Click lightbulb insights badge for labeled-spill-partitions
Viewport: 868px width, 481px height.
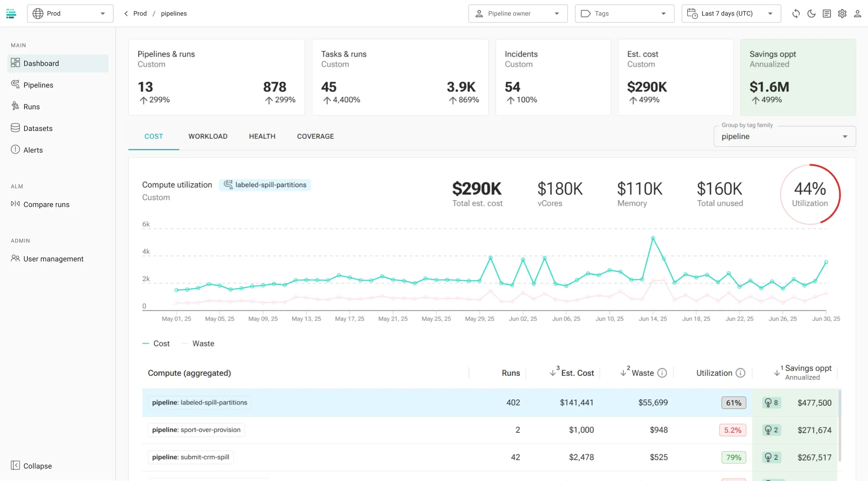pos(771,403)
